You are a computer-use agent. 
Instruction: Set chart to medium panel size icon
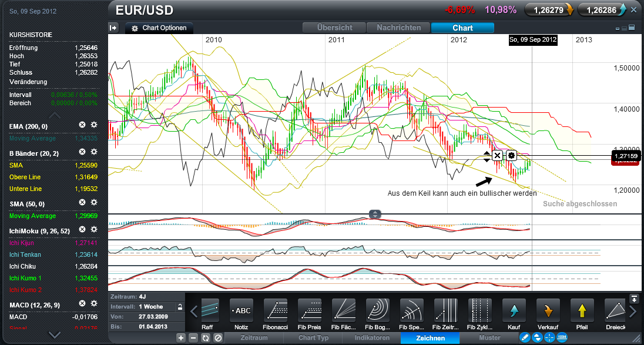pyautogui.click(x=624, y=28)
